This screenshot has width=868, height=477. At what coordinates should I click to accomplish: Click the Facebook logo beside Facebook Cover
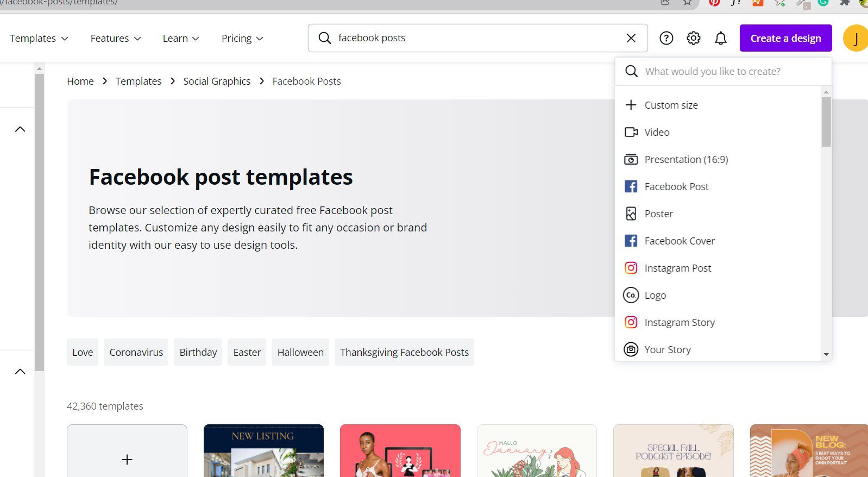[631, 241]
